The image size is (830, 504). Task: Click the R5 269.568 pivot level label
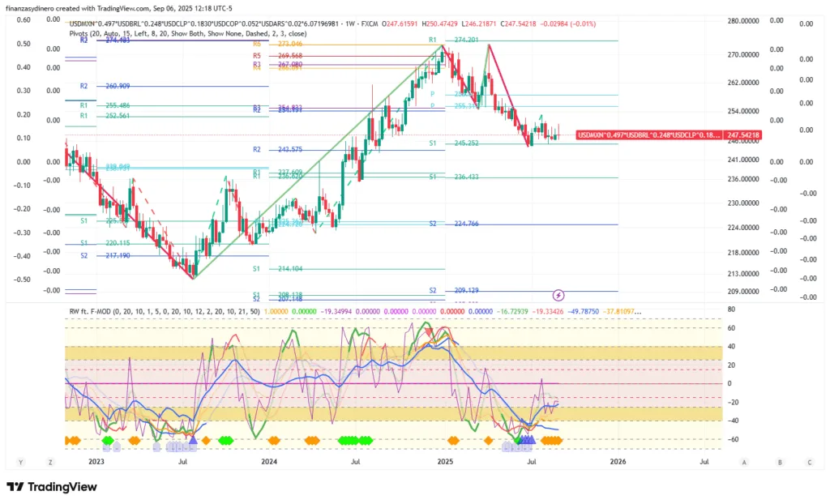(x=277, y=56)
